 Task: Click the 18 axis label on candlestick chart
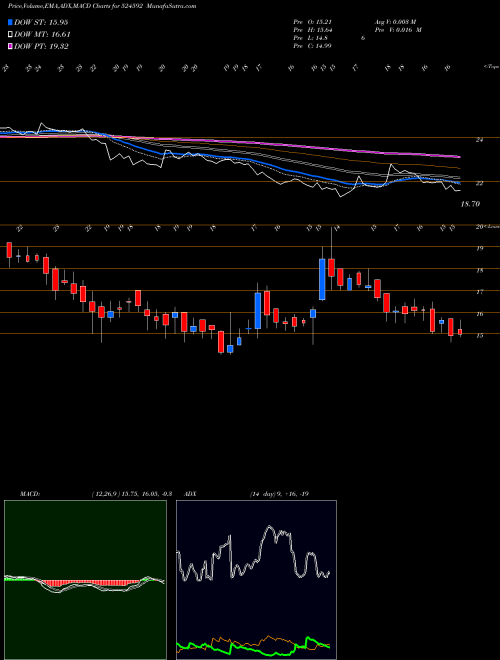(479, 271)
